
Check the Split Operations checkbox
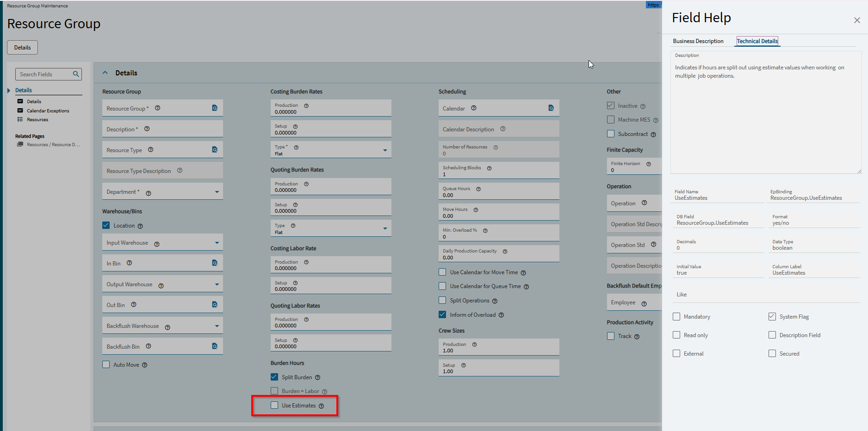coord(442,300)
